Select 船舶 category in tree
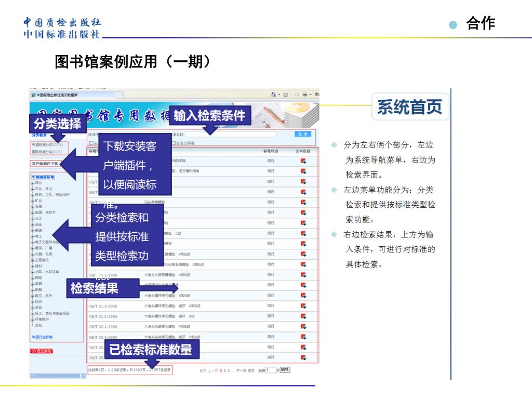The height and width of the screenshot is (399, 532). click(38, 290)
